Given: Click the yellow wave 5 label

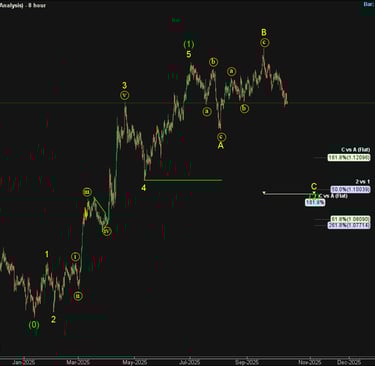Looking at the screenshot, I should (x=189, y=54).
